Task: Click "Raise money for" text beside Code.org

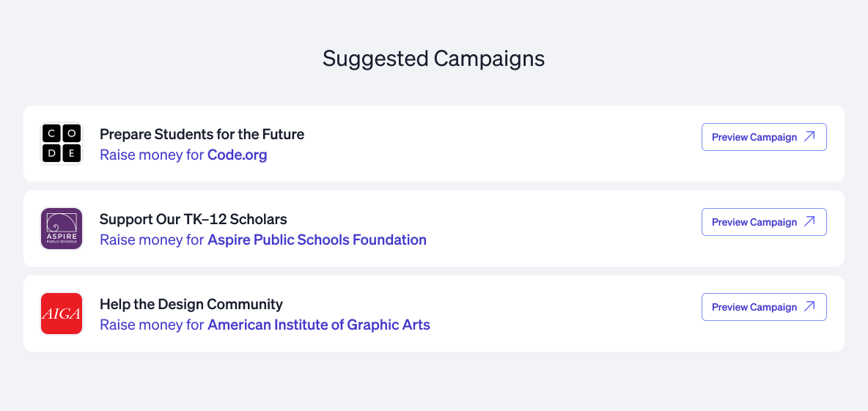Action: pyautogui.click(x=152, y=155)
